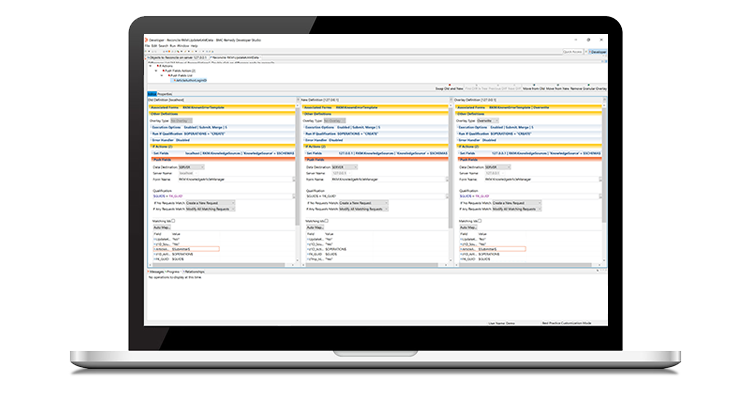Open Overlay Type dropdown in Overlay Definition
750x400 pixels.
click(488, 121)
